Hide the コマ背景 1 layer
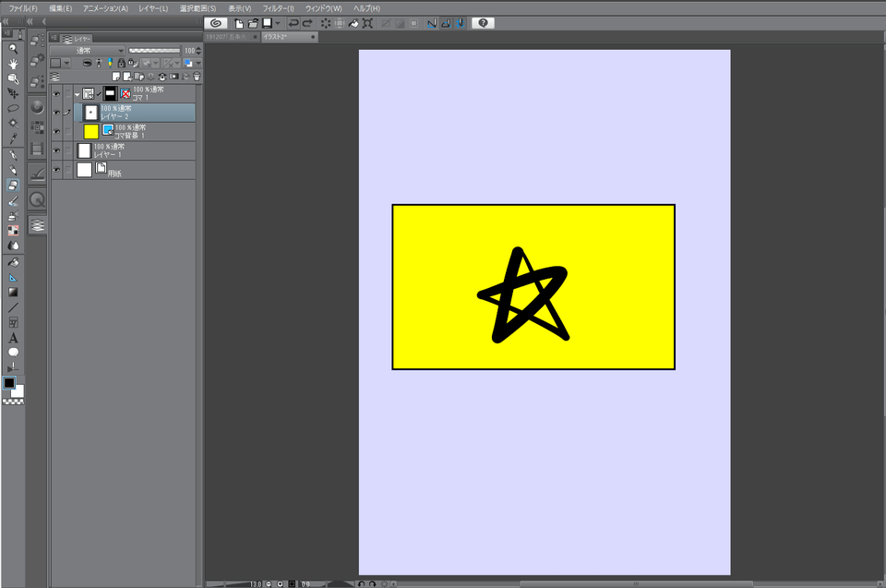This screenshot has width=886, height=588. click(56, 132)
